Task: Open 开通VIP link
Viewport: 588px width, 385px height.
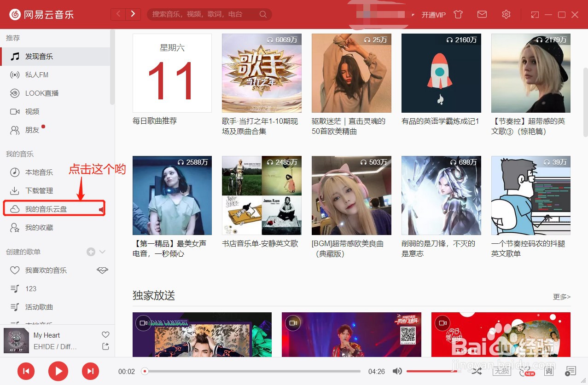Action: 433,15
